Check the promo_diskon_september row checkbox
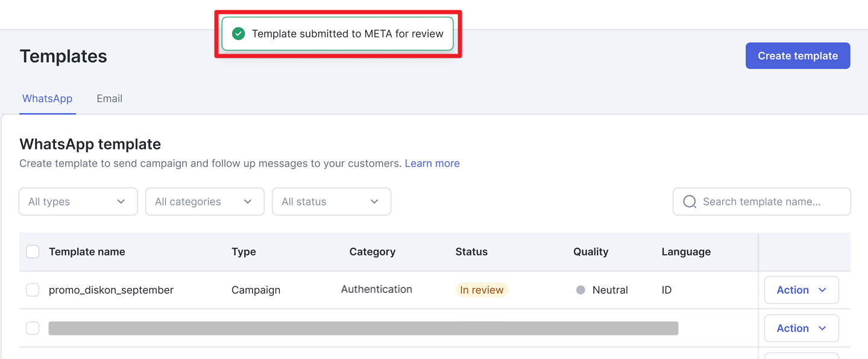868x359 pixels. 33,290
